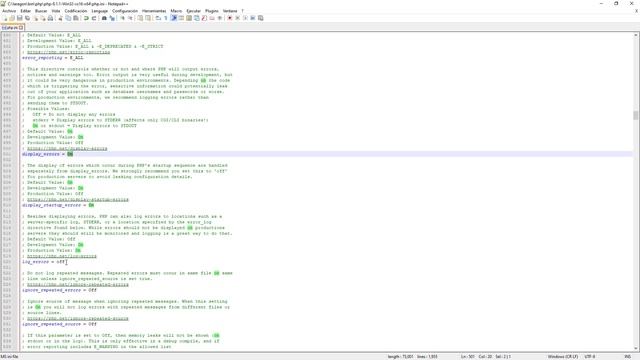The width and height of the screenshot is (640, 360).
Task: Click the play recorded macro icon
Action: pos(245,18)
